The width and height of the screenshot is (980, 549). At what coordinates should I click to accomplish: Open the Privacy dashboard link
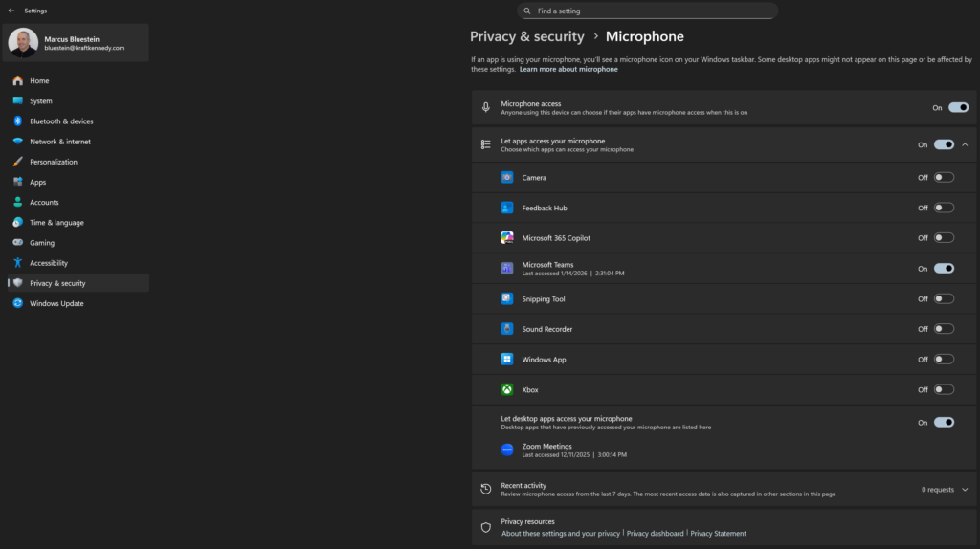(655, 533)
